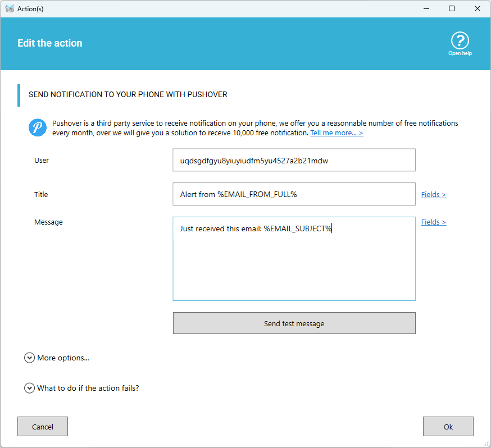Click inside the Message text area
This screenshot has width=491, height=448.
[294, 259]
